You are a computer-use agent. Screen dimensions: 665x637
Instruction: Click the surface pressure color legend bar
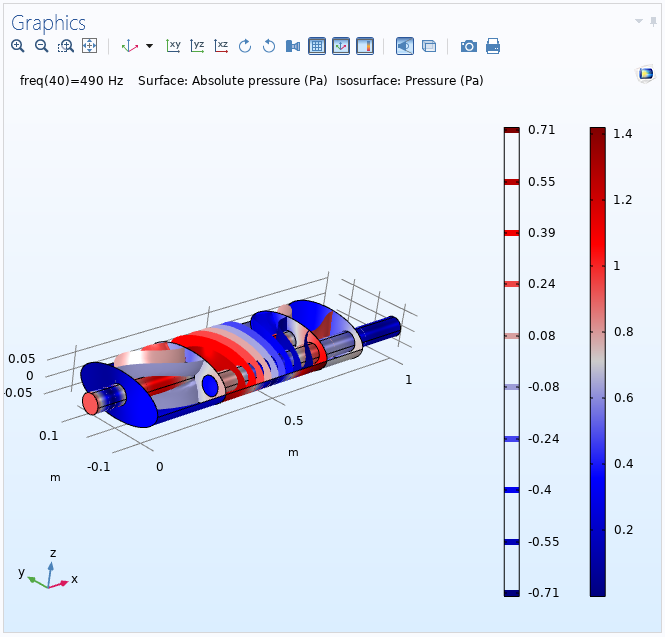pyautogui.click(x=598, y=362)
